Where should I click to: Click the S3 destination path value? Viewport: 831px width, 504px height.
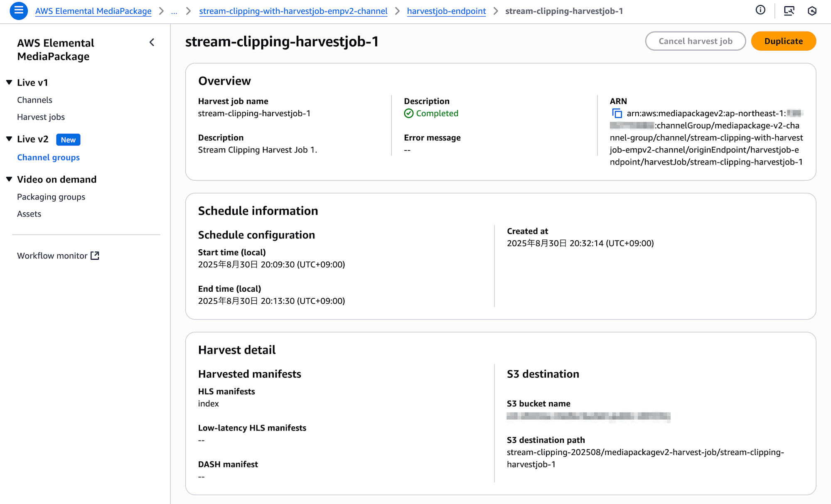point(645,458)
